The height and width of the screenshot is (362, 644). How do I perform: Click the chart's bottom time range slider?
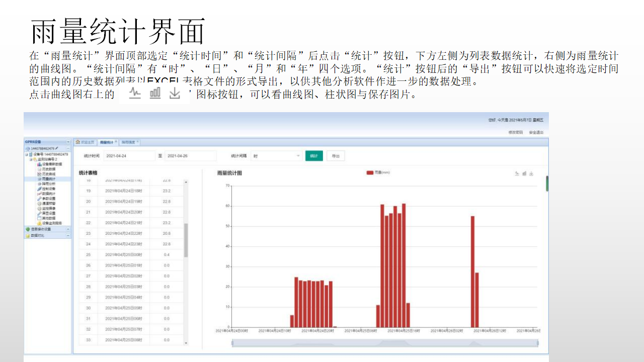(385, 343)
